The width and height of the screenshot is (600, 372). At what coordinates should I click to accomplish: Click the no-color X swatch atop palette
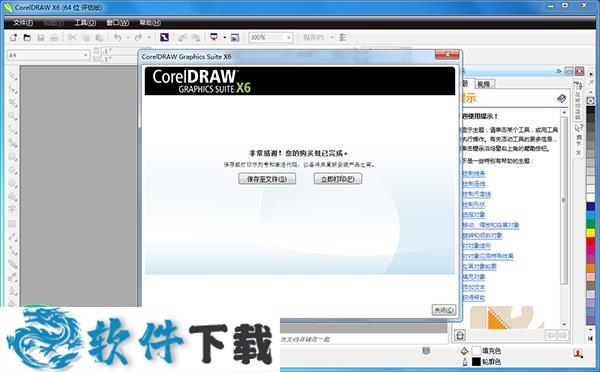coord(591,101)
